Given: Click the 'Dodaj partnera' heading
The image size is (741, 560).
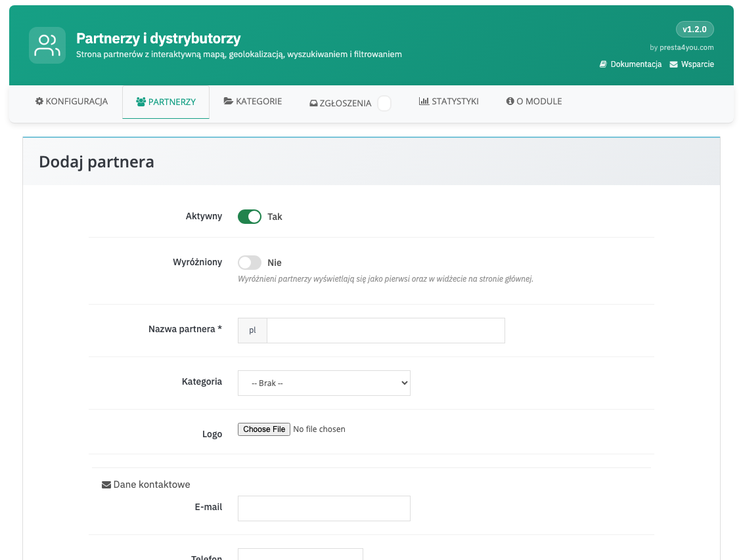Looking at the screenshot, I should coord(97,162).
